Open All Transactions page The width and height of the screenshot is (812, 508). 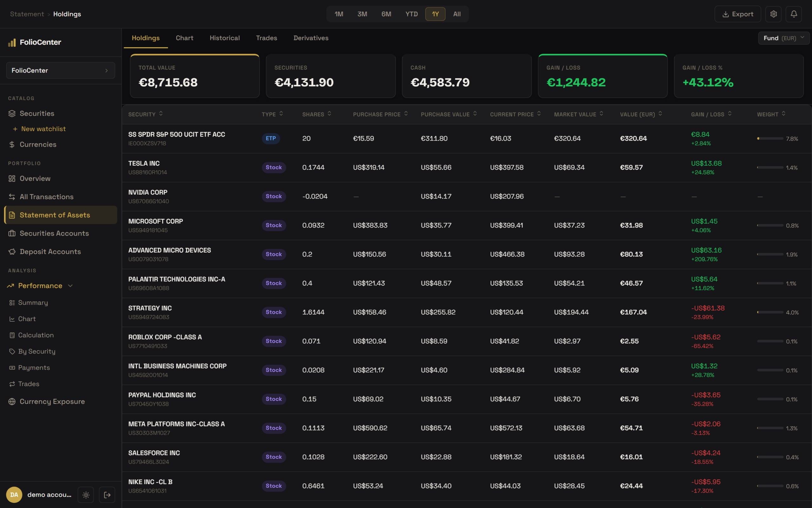point(61,197)
